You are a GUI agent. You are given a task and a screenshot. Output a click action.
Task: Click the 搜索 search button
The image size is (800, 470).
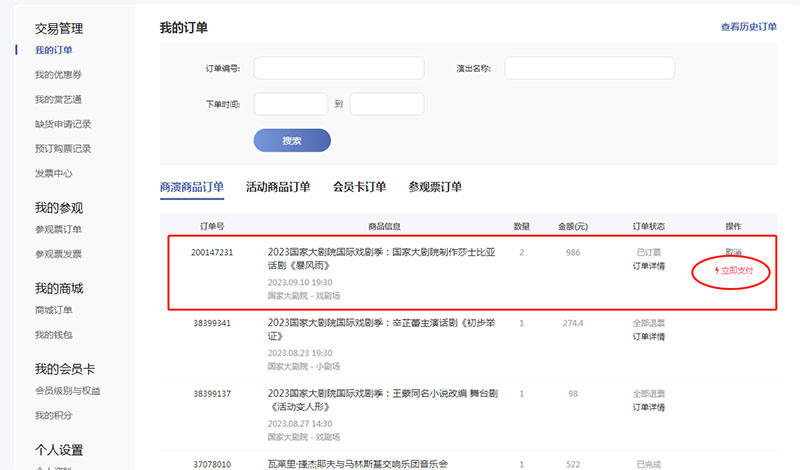pos(292,141)
